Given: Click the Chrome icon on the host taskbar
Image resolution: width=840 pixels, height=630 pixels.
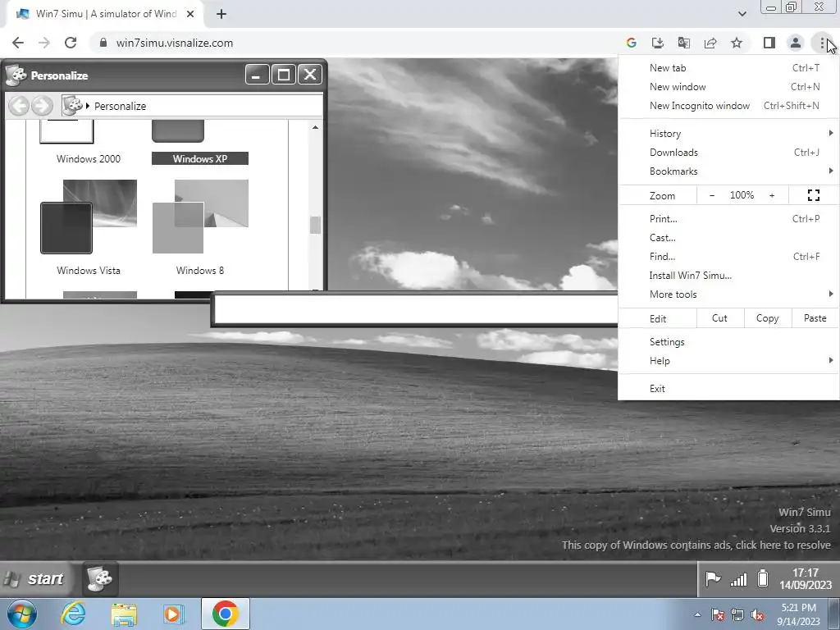Looking at the screenshot, I should [x=225, y=614].
